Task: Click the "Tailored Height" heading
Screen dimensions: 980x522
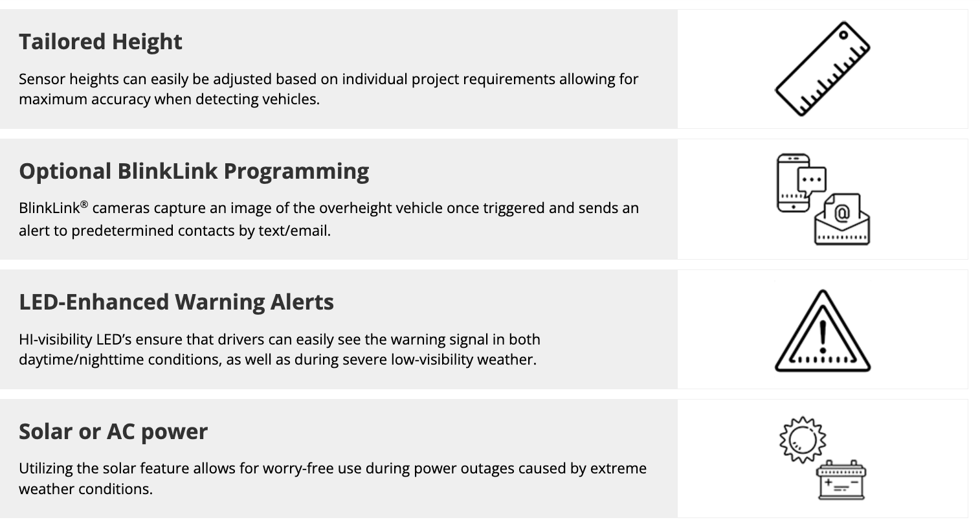Action: click(x=100, y=41)
